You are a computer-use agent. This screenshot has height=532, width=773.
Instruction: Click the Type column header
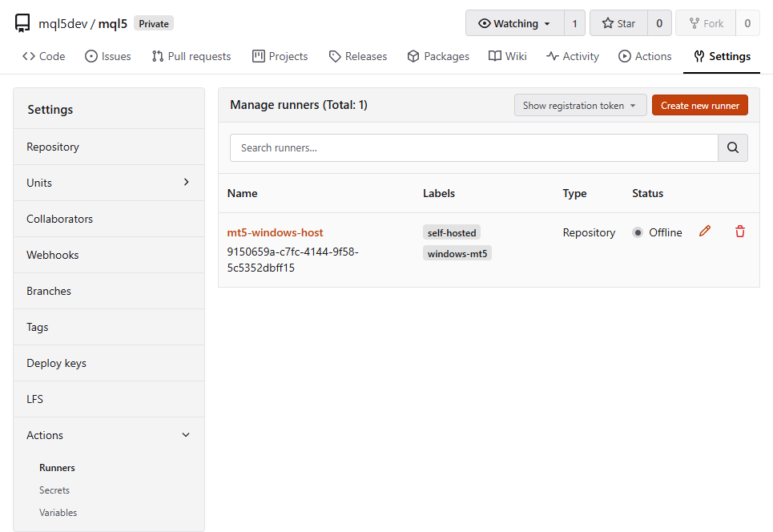(574, 193)
